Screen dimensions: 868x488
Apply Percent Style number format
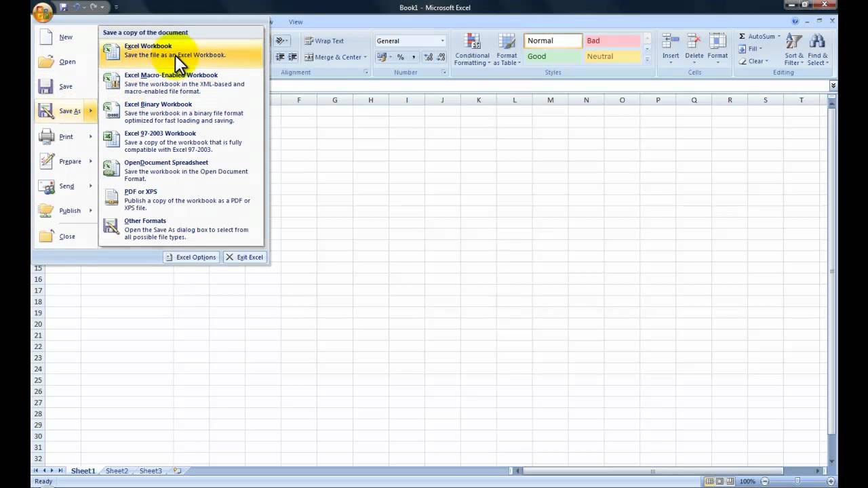[400, 57]
